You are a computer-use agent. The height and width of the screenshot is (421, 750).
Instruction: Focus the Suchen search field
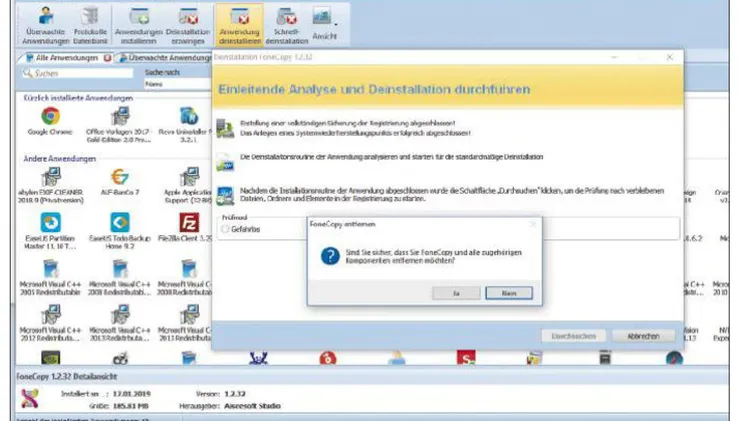click(x=77, y=73)
